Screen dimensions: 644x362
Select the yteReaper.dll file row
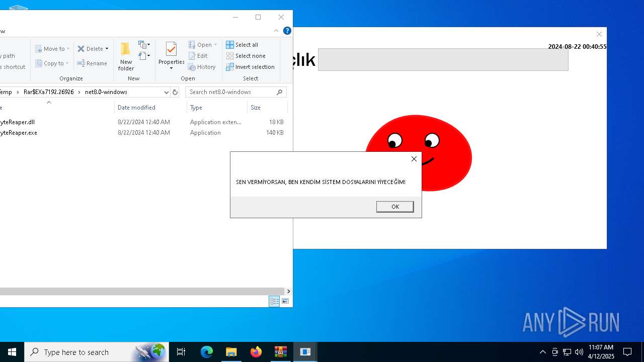143,122
